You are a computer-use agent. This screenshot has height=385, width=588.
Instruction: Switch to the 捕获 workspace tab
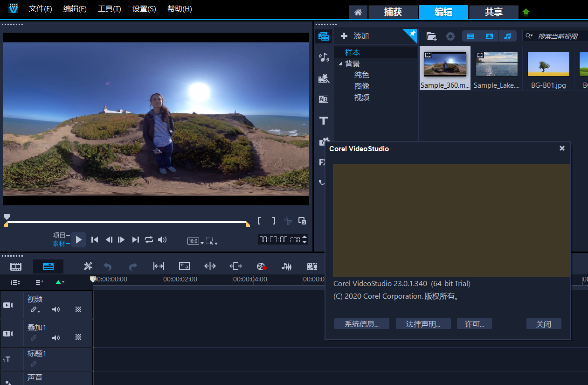pos(393,12)
